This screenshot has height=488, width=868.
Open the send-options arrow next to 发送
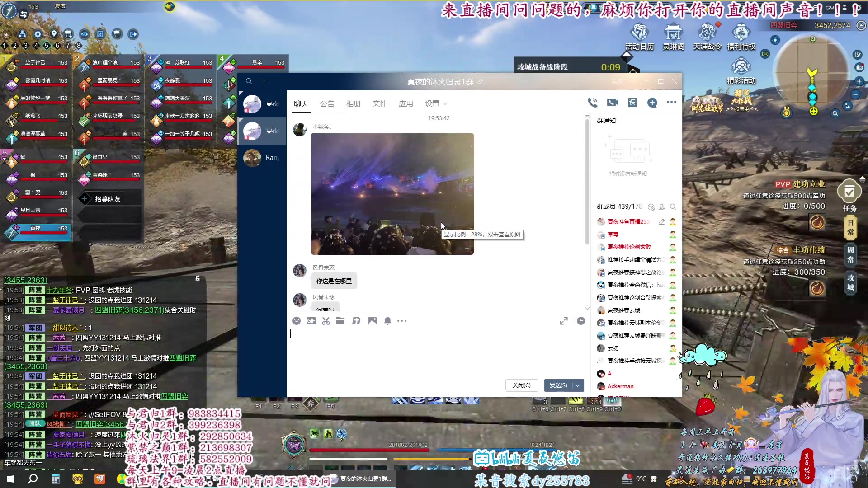pos(578,385)
